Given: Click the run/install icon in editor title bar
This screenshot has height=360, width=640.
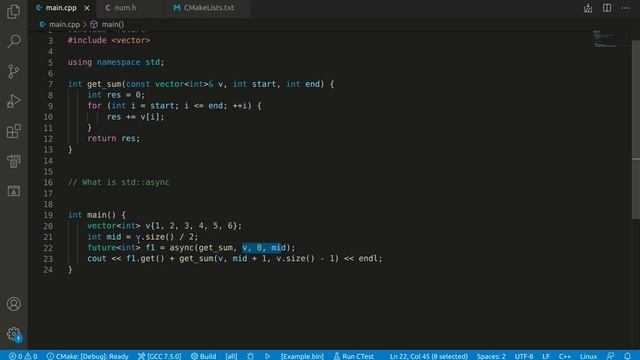Looking at the screenshot, I should point(588,8).
